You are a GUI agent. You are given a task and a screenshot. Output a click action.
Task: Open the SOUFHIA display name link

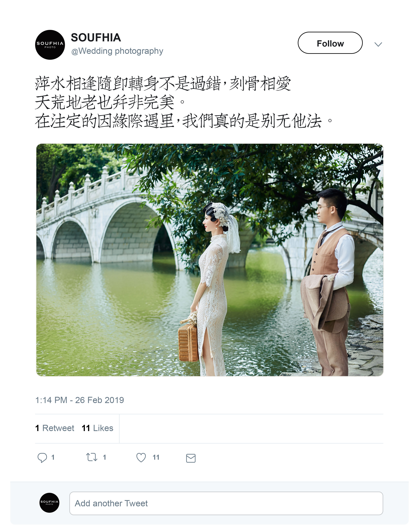[x=96, y=37]
